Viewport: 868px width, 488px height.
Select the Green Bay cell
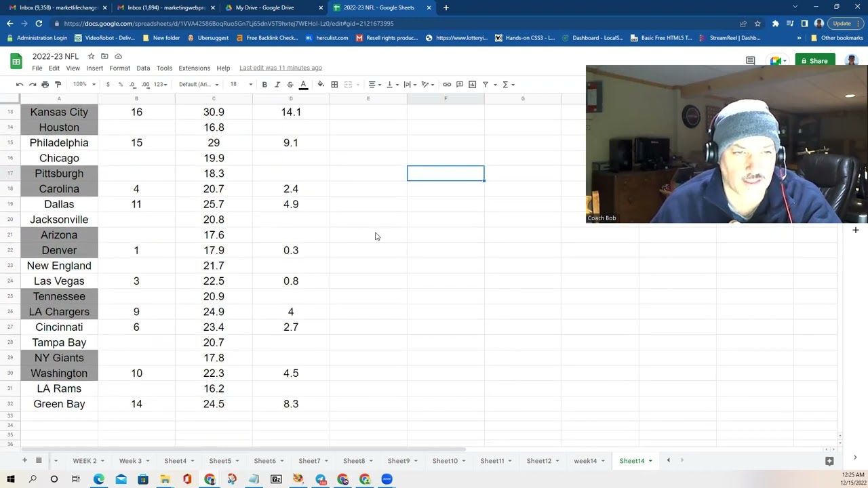coord(59,404)
